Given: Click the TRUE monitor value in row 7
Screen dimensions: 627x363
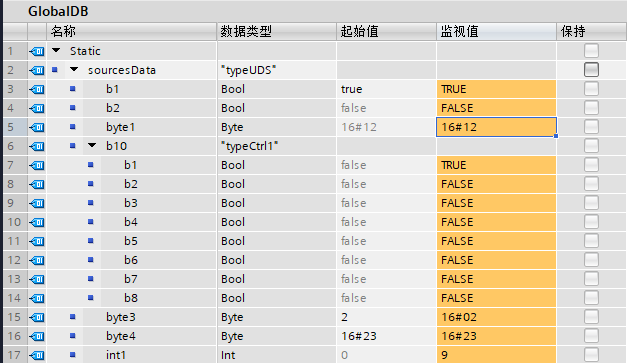Looking at the screenshot, I should tap(496, 165).
